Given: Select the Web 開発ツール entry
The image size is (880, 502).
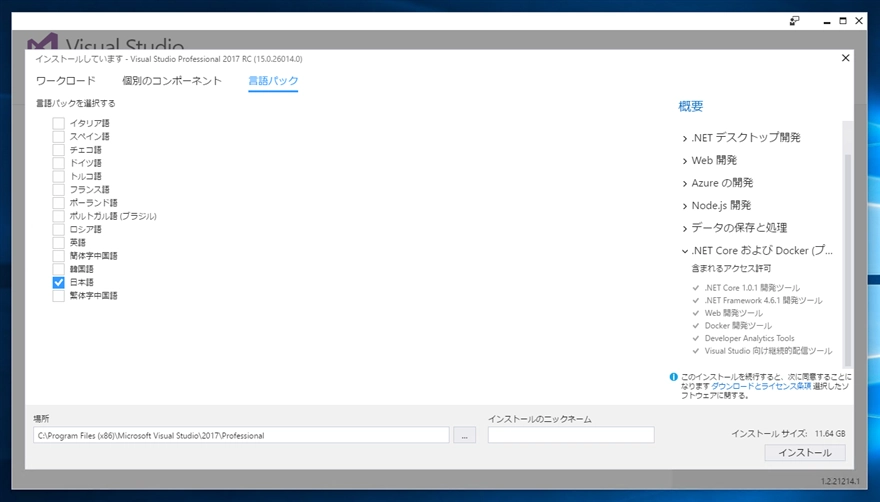Looking at the screenshot, I should point(734,313).
